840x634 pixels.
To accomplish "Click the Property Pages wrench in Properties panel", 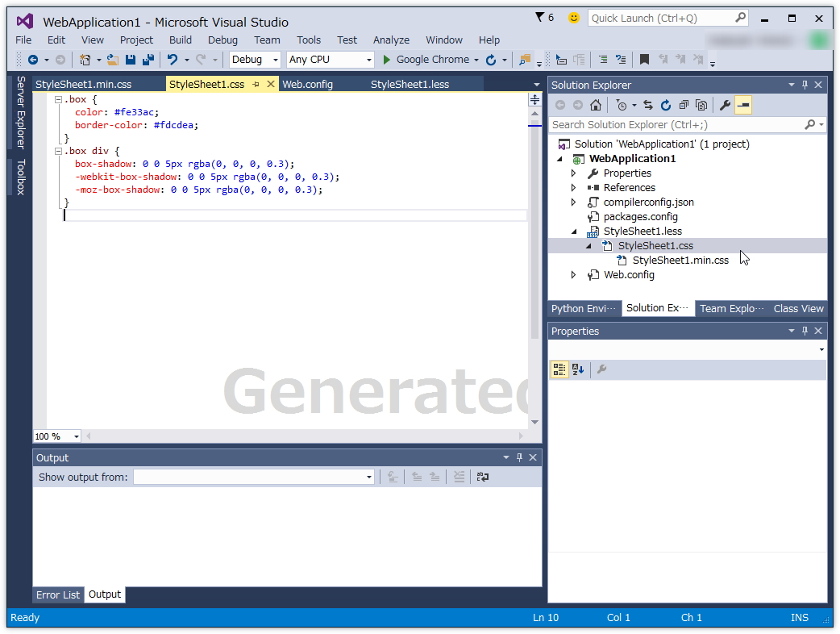I will pos(601,369).
